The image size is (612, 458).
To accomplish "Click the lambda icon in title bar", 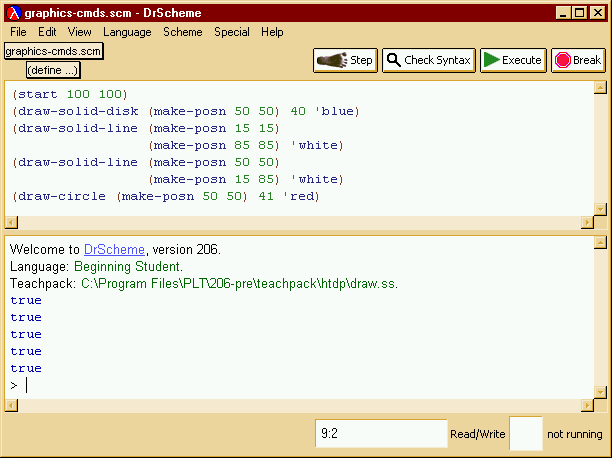I will tap(14, 13).
